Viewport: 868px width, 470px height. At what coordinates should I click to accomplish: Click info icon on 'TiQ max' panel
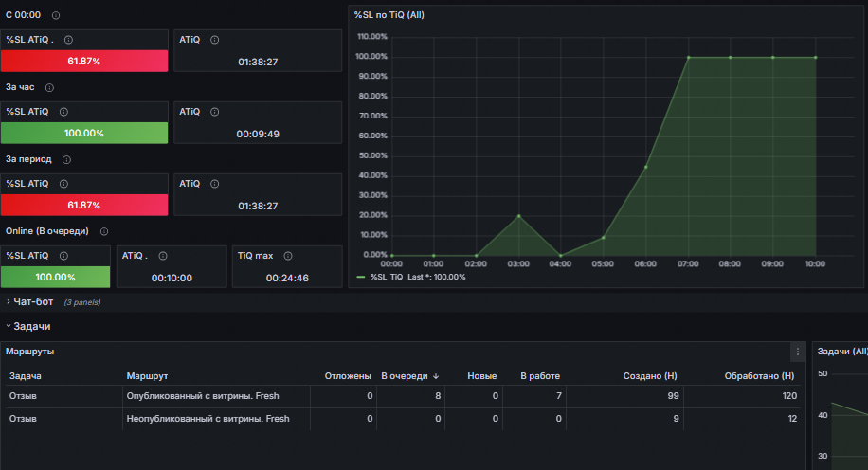288,256
